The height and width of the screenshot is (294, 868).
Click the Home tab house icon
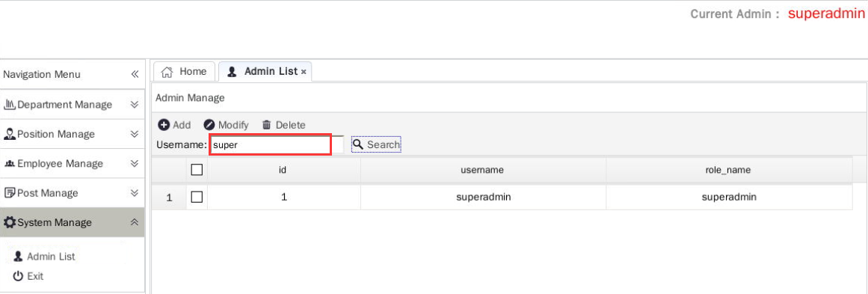pyautogui.click(x=167, y=72)
